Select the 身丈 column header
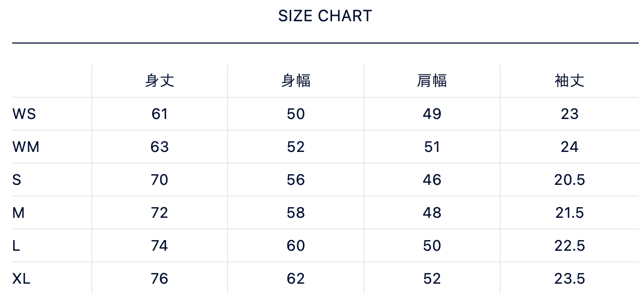 [160, 81]
